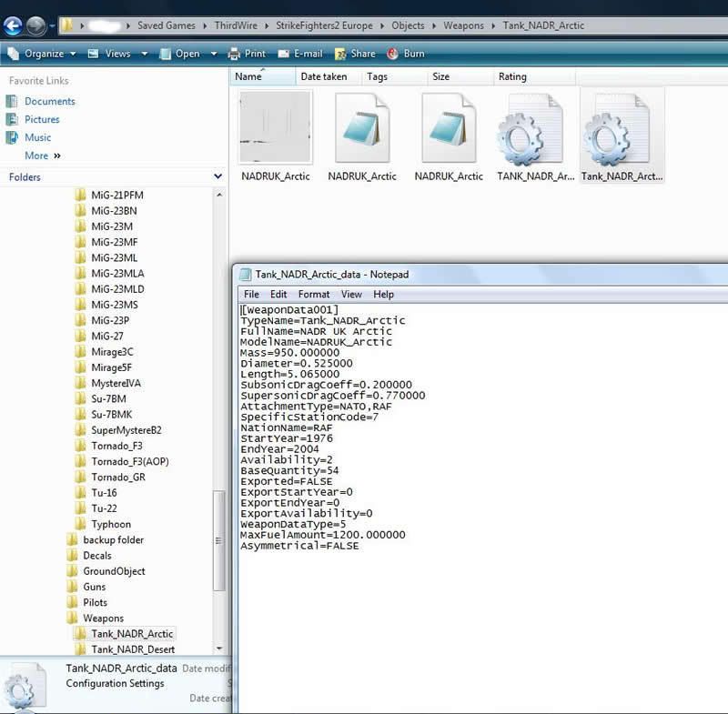
Task: Open the Organize menu icon
Action: coord(13,54)
